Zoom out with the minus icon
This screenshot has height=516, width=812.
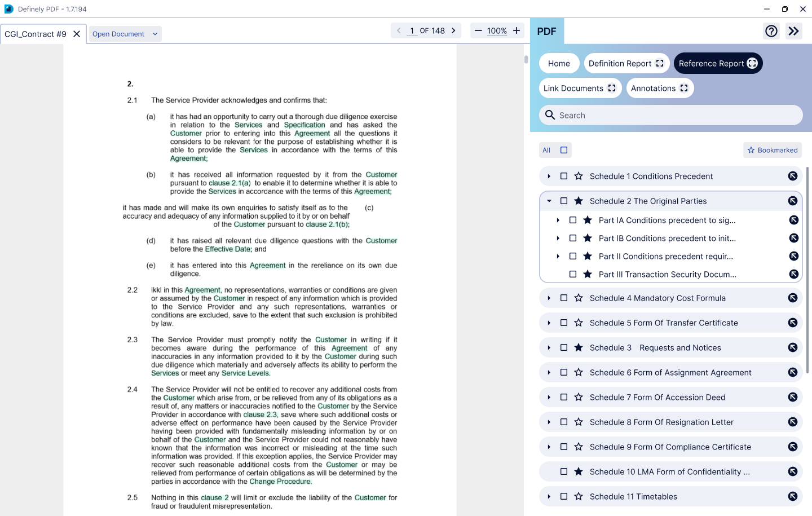point(478,30)
